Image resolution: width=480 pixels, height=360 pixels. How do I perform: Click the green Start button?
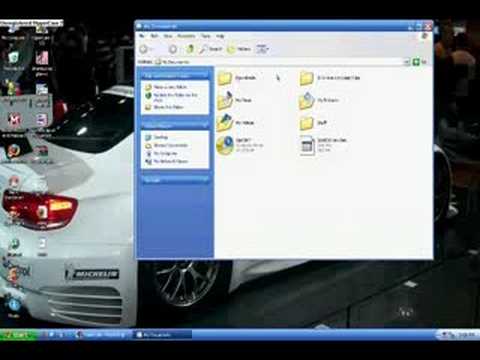pyautogui.click(x=19, y=335)
